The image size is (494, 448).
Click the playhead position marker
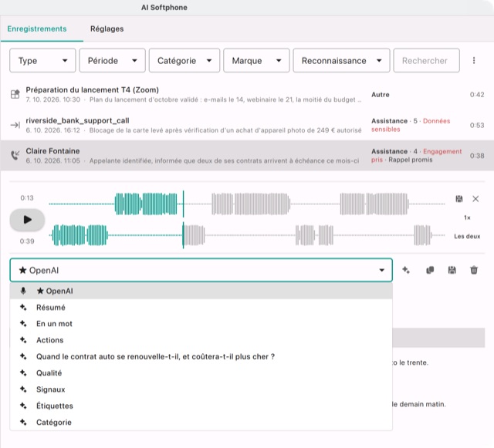pos(184,220)
